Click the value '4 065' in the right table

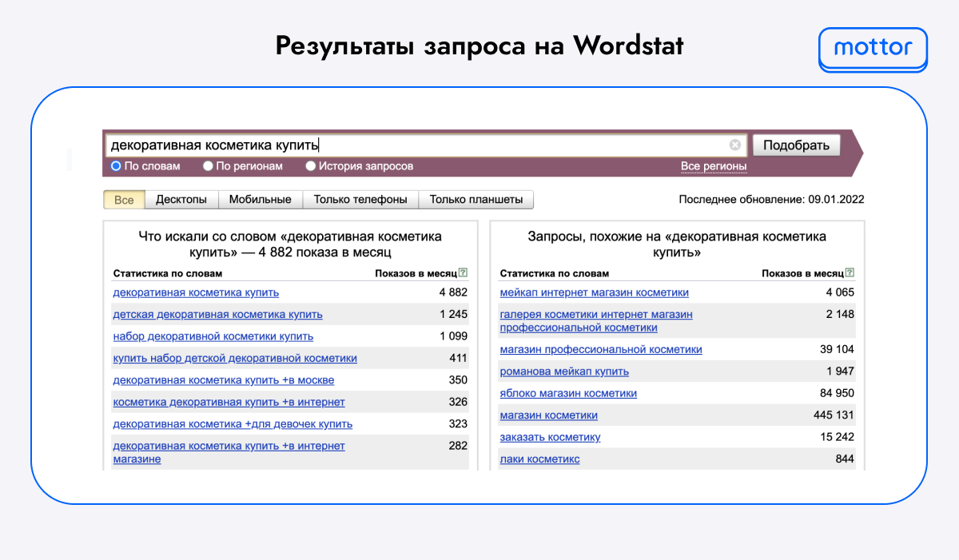click(840, 292)
